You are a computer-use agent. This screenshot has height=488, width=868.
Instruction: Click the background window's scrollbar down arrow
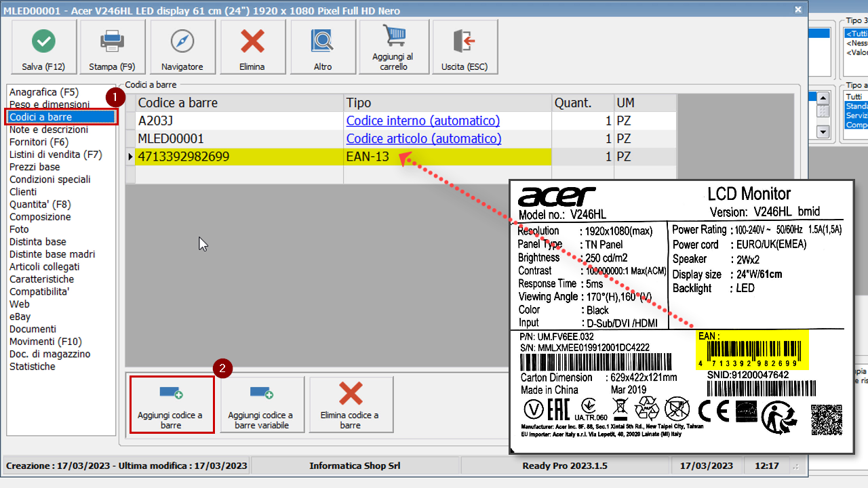tap(823, 131)
